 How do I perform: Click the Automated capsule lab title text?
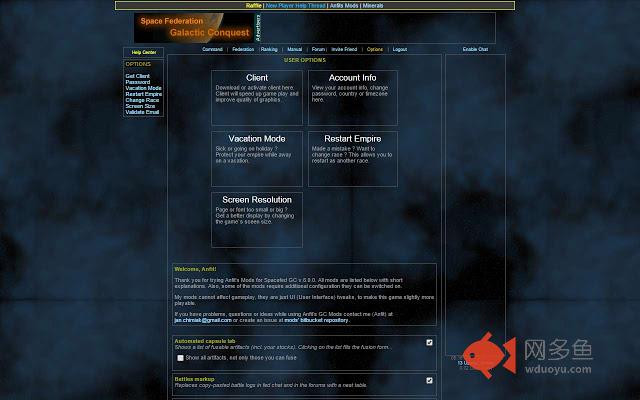204,341
